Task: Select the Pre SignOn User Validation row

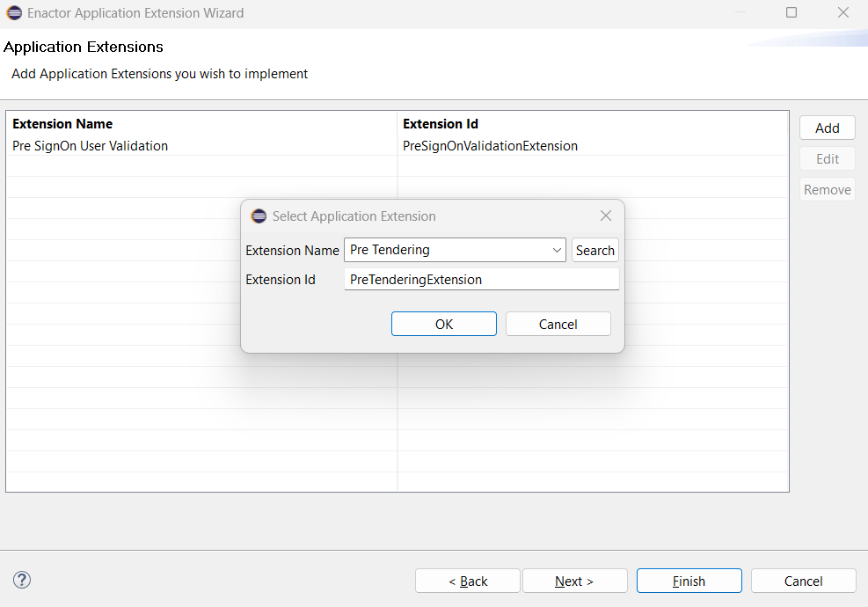Action: tap(397, 146)
